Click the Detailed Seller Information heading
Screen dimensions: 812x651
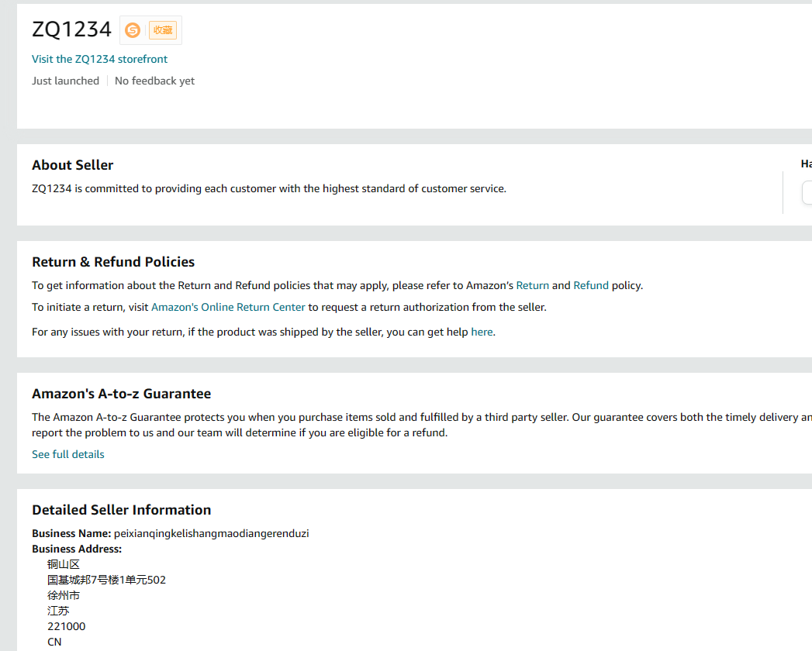pos(121,510)
